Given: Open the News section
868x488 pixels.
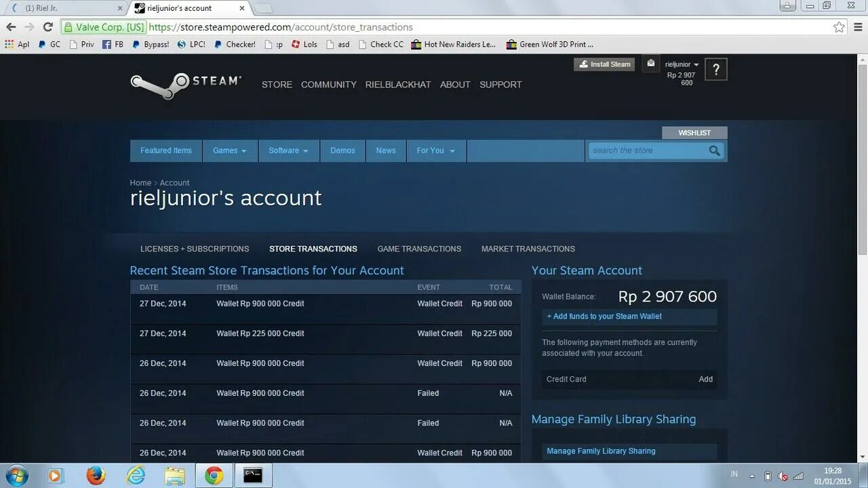Looking at the screenshot, I should coord(386,150).
